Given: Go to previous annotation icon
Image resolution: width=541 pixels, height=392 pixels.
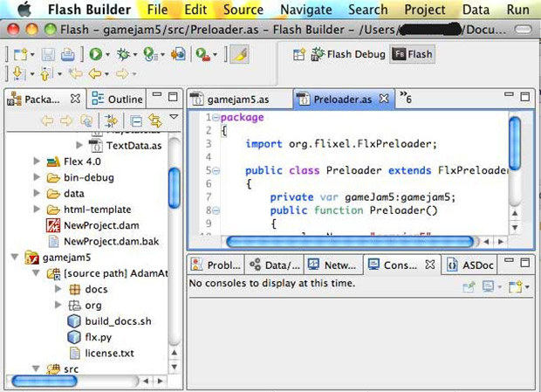Looking at the screenshot, I should 46,73.
